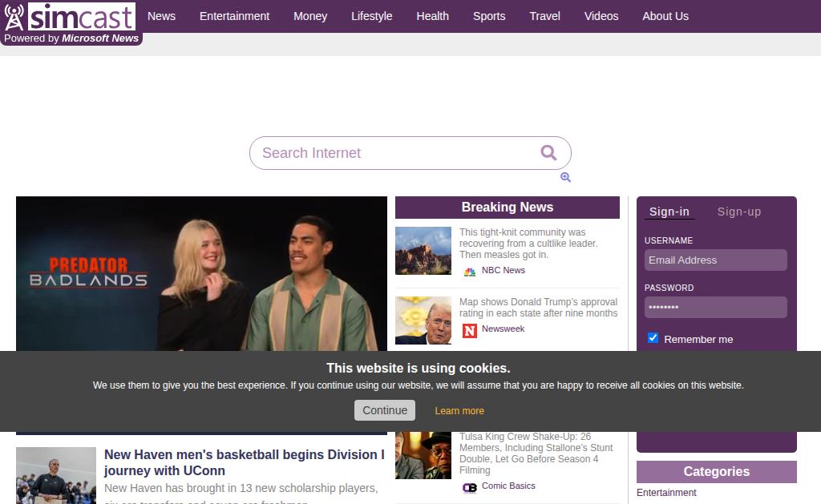Toggle the Remember me checkbox
The image size is (821, 504).
point(653,338)
